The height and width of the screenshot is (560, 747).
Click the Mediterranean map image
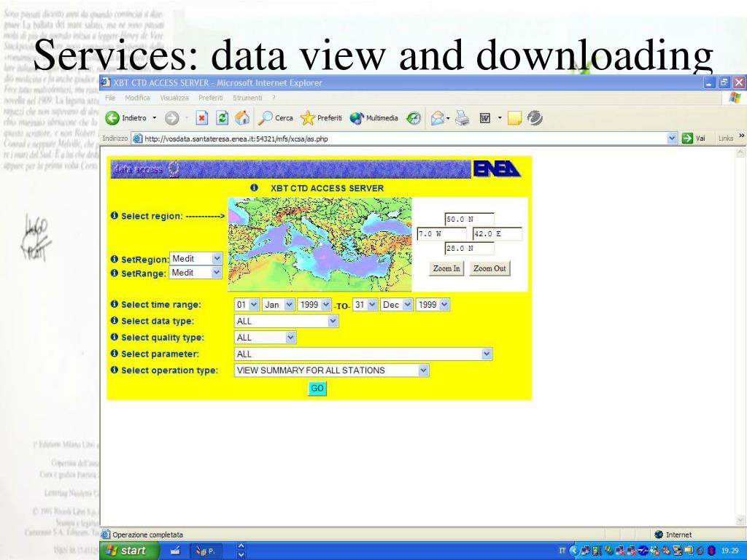[x=320, y=244]
